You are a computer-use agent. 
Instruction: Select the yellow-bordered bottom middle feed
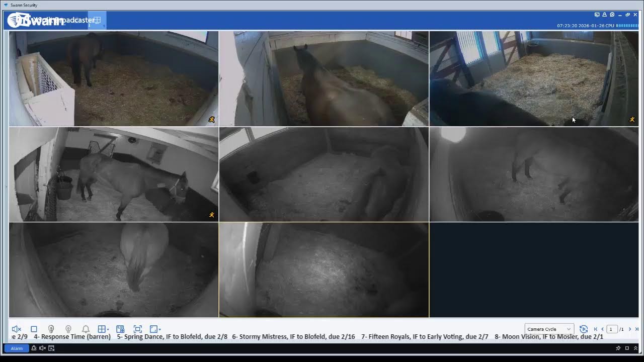click(324, 269)
